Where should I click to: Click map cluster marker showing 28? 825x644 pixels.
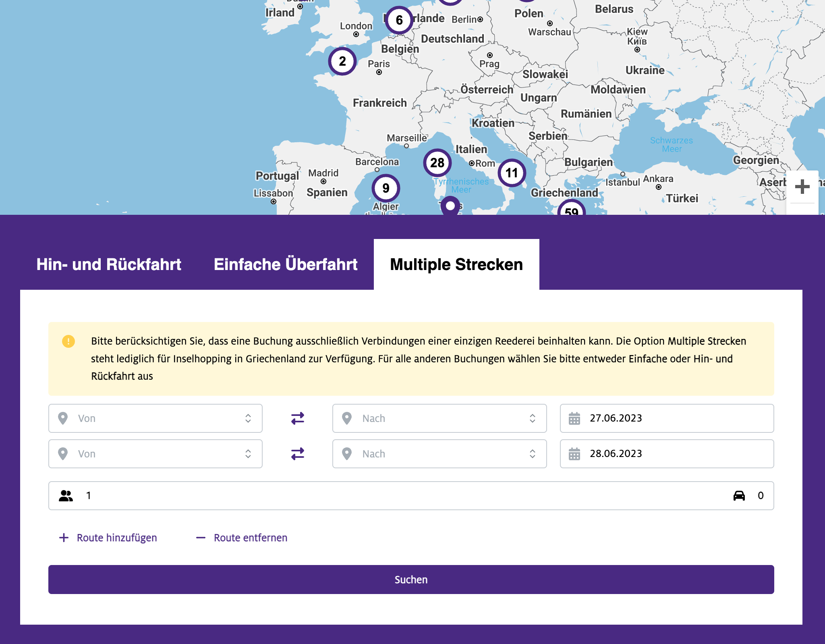tap(437, 163)
